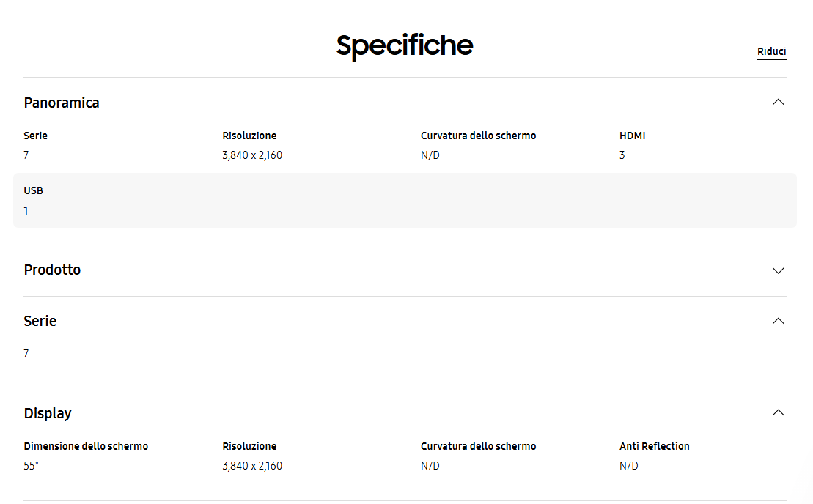
Task: Click the 3,840 x 2,160 value under Display
Action: point(252,466)
